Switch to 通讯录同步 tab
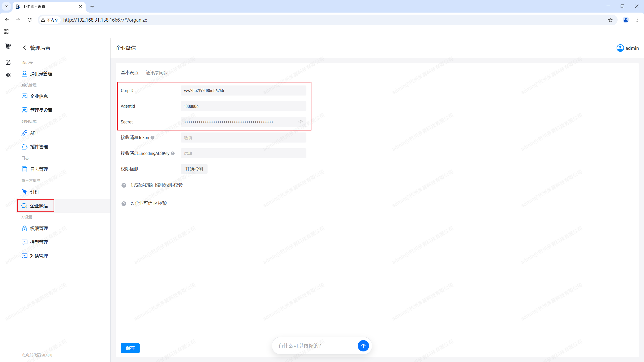Viewport: 644px width, 362px height. point(157,73)
